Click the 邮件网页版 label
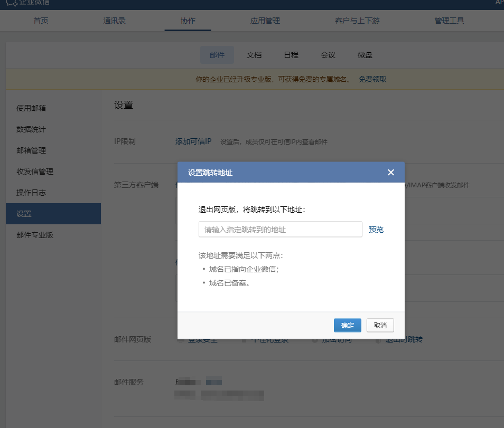Screen dimensions: 504x428 pos(133,339)
